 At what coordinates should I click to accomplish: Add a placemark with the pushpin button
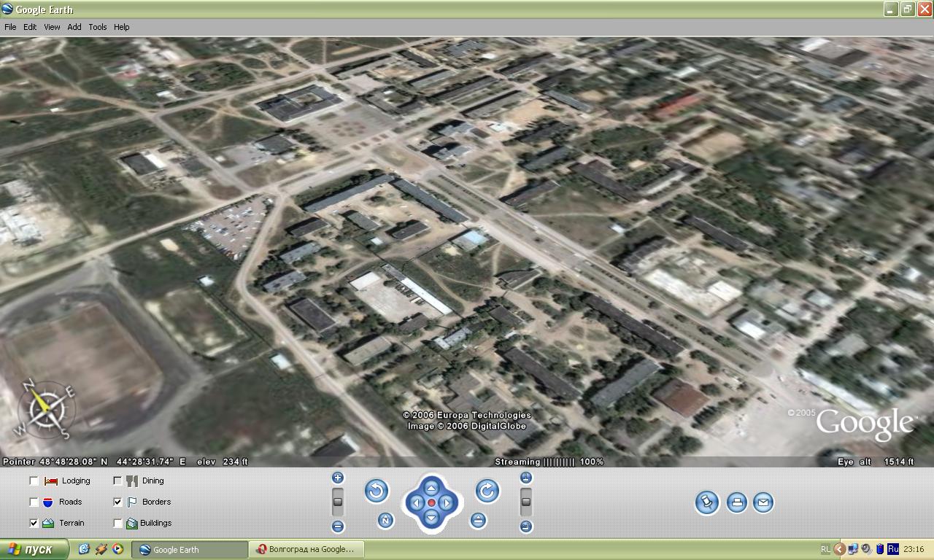[707, 502]
